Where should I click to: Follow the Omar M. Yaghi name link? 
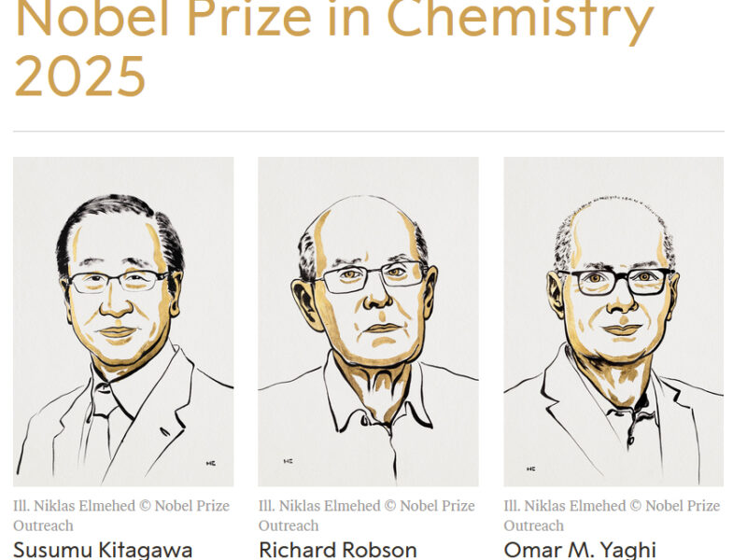[x=579, y=549]
